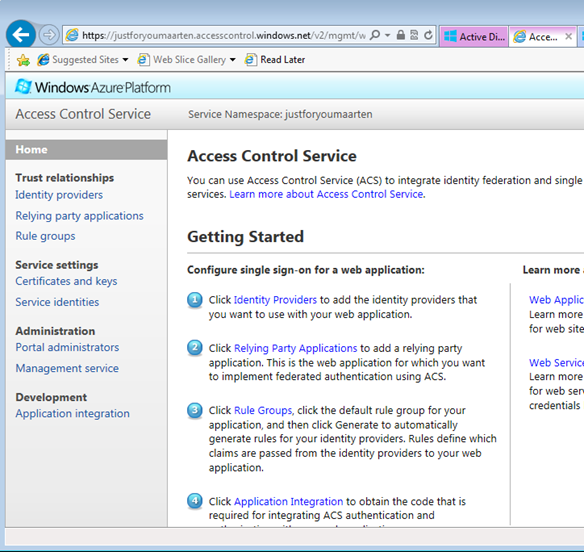
Task: Expand the Suggested Sites dropdown
Action: point(126,60)
